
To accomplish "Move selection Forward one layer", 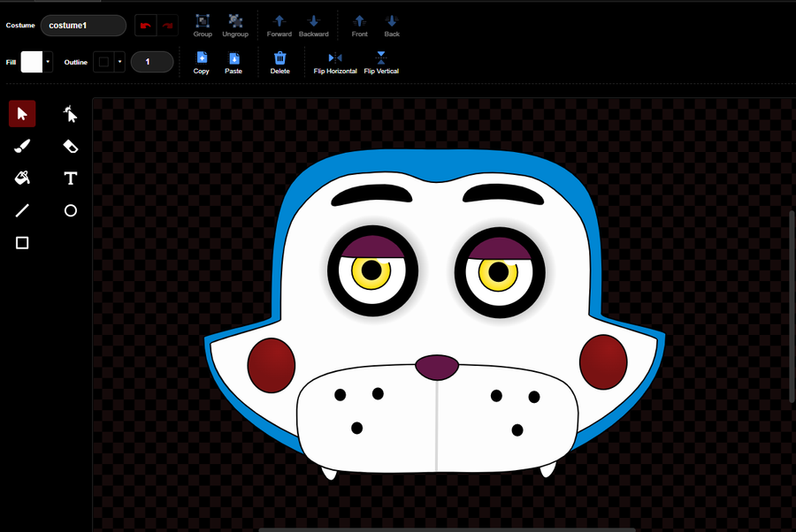I will tap(279, 26).
